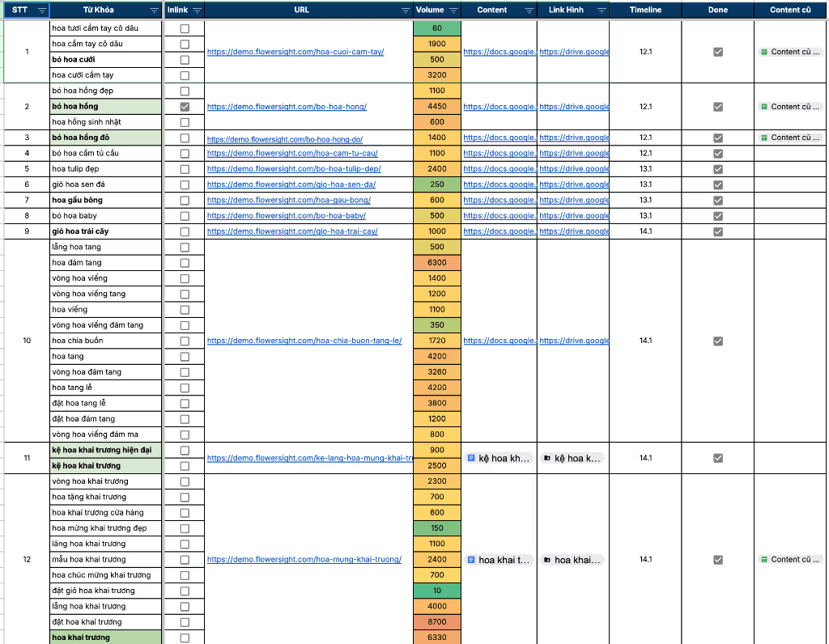Uncheck Done box for row 10
Screen dimensions: 829x644
point(718,341)
